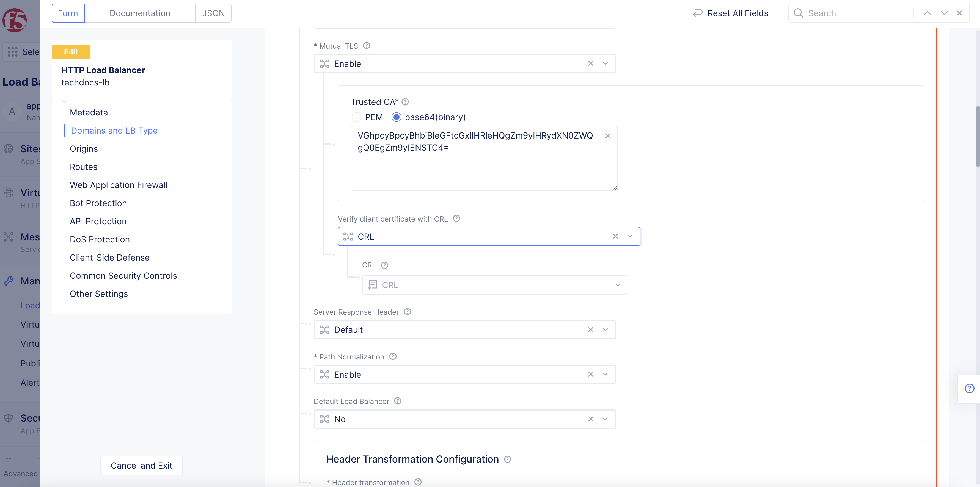Click the Reset All Fields arrow icon

pyautogui.click(x=697, y=13)
